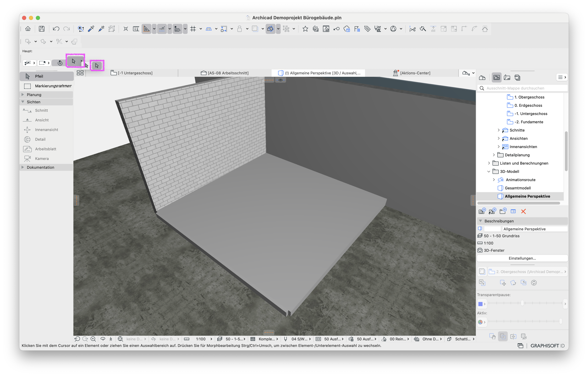Switch to the AS-08 Arbeitsschnitt tab
The image size is (588, 376).
(224, 73)
